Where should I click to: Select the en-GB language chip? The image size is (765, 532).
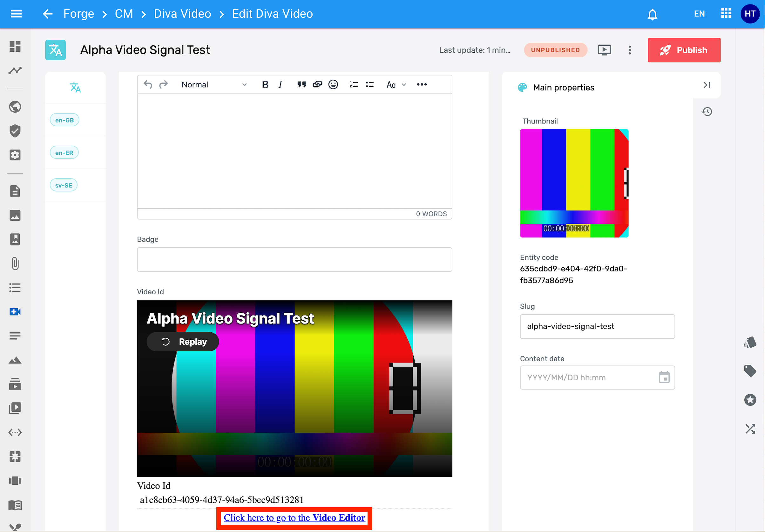64,120
